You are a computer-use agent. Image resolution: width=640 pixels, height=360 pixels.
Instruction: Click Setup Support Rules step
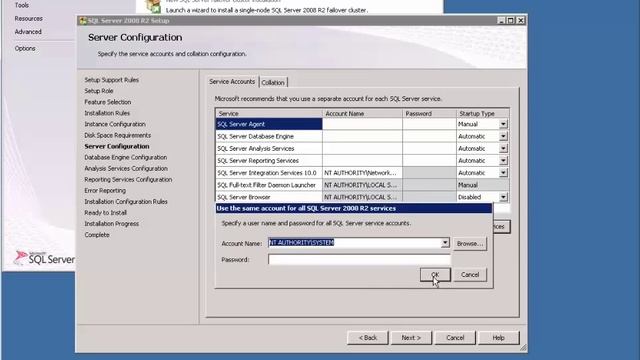(x=111, y=80)
